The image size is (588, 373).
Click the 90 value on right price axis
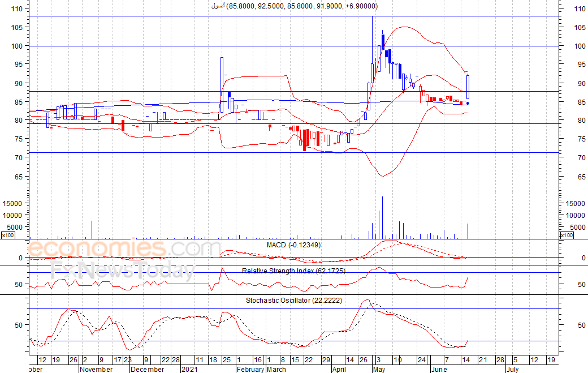click(582, 83)
